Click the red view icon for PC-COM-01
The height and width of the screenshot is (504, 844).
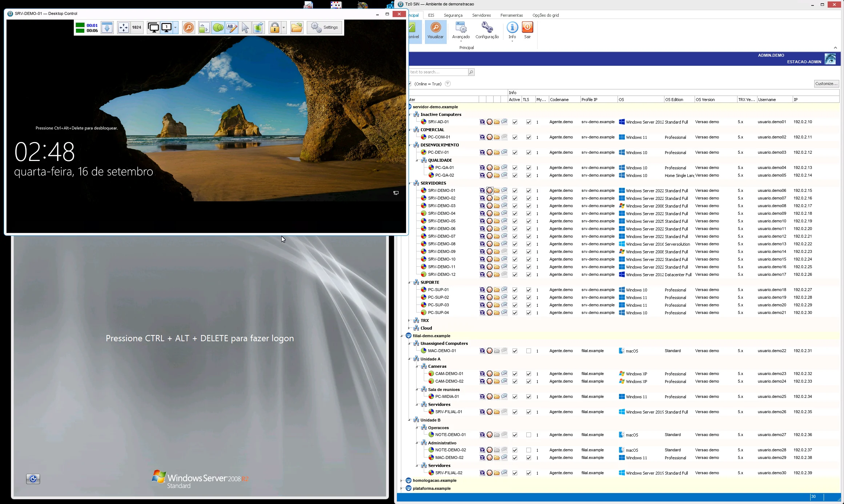(x=490, y=137)
